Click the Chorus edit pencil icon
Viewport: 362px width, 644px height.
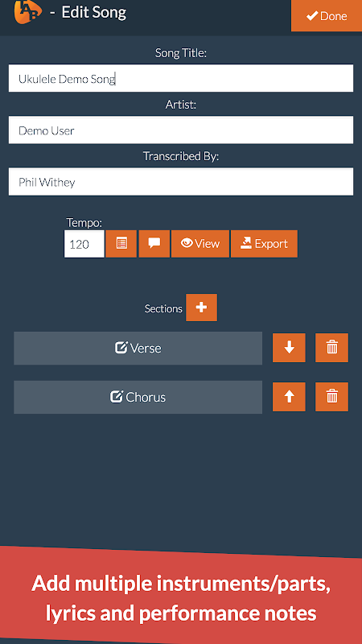click(x=117, y=397)
